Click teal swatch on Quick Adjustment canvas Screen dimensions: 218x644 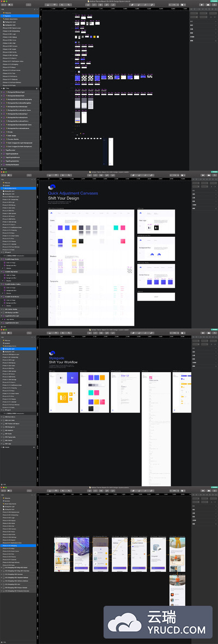116,228
